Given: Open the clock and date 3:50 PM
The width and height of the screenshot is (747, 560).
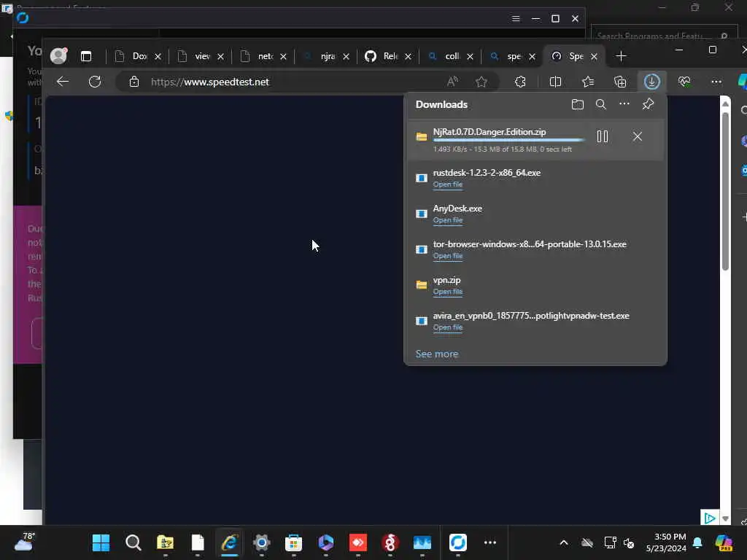Looking at the screenshot, I should tap(666, 542).
